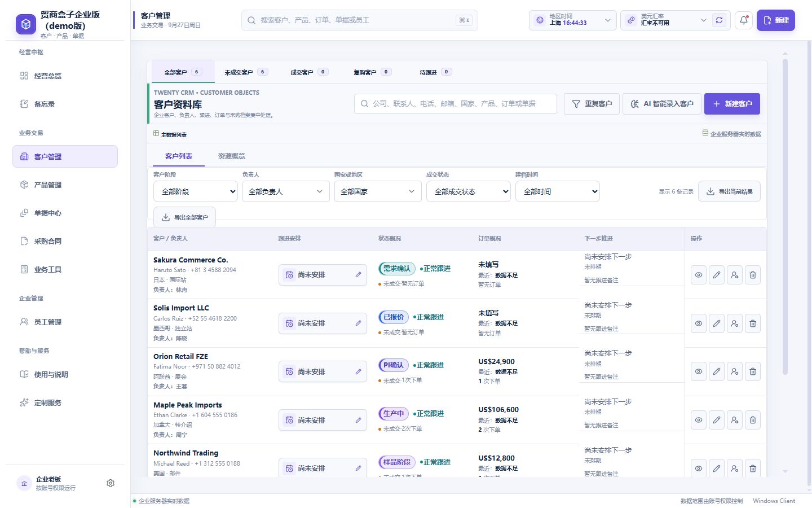Open account settings gear beside 企业老板
Image resolution: width=812 pixels, height=508 pixels.
tap(111, 483)
